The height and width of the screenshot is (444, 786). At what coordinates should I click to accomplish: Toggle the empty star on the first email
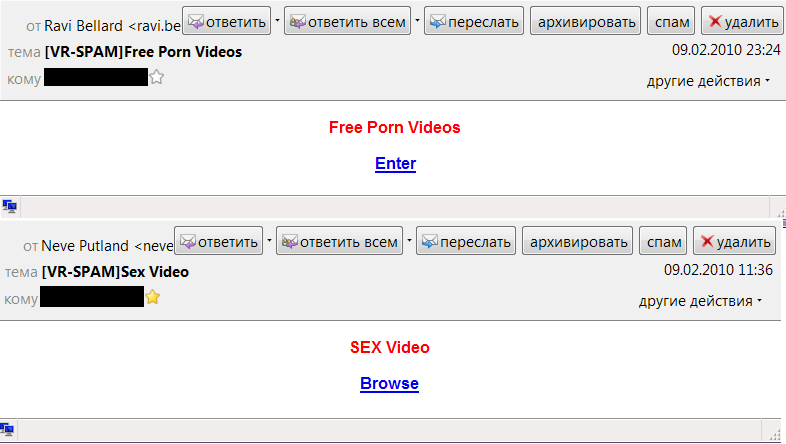pyautogui.click(x=156, y=77)
